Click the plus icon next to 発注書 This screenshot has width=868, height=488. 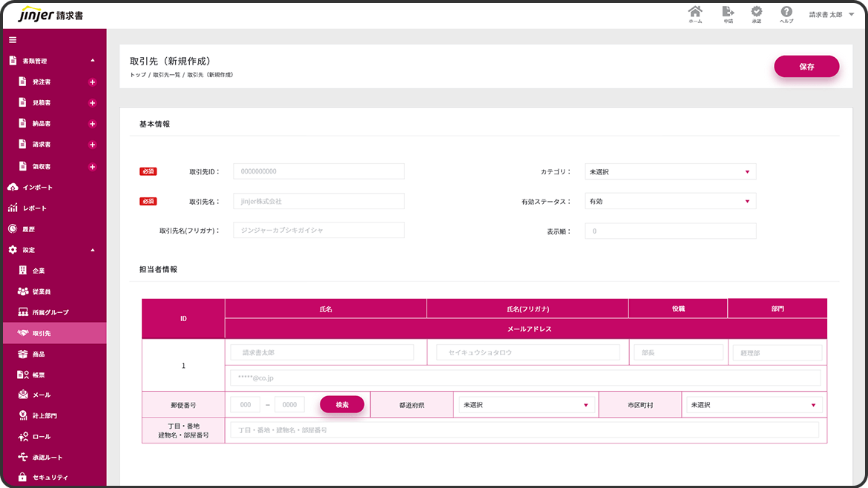point(92,82)
